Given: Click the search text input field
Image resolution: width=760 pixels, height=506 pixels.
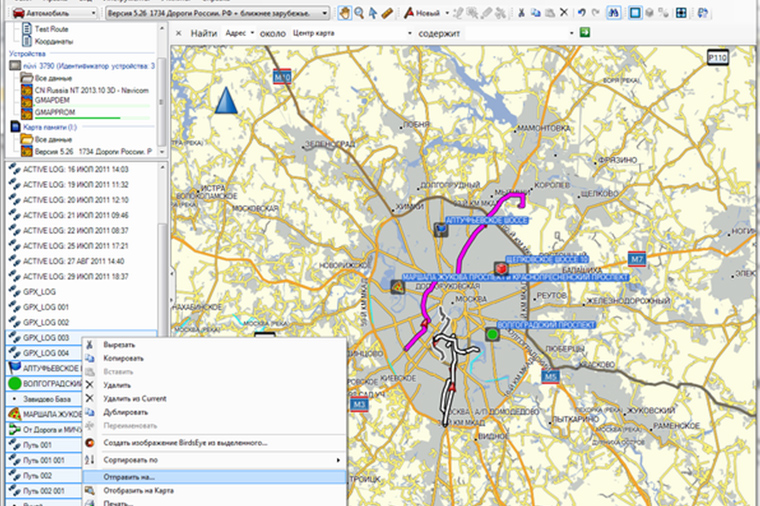Looking at the screenshot, I should point(515,33).
